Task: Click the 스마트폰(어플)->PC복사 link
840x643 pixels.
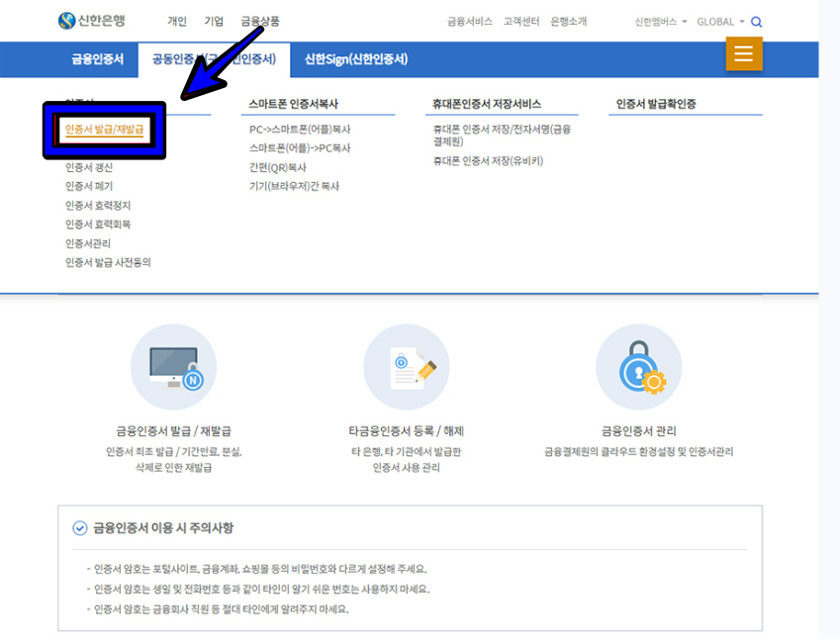Action: pyautogui.click(x=300, y=148)
